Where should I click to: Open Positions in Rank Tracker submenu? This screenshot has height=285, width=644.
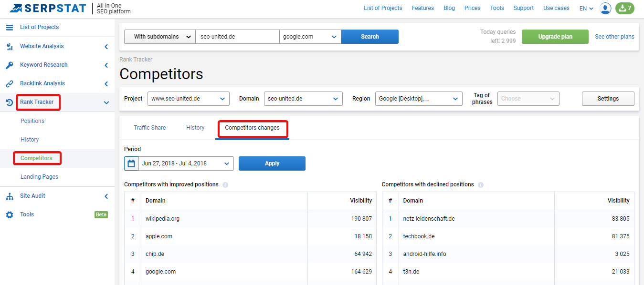pyautogui.click(x=32, y=121)
